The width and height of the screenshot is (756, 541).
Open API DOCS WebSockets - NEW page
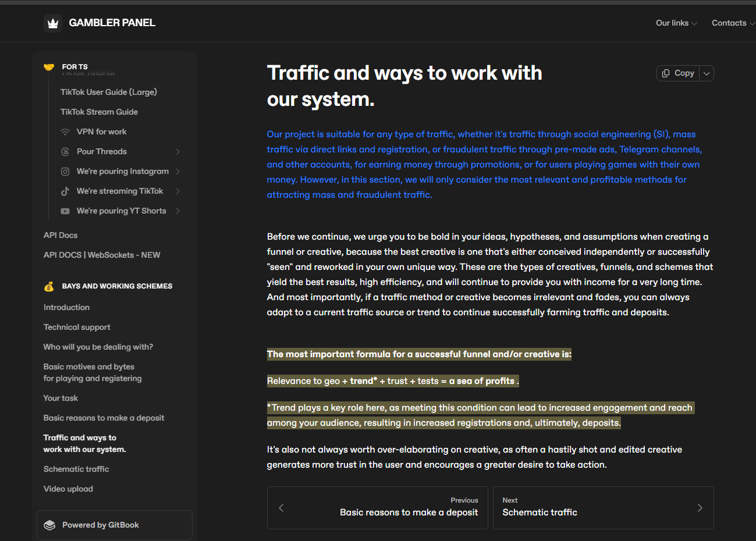(x=102, y=255)
